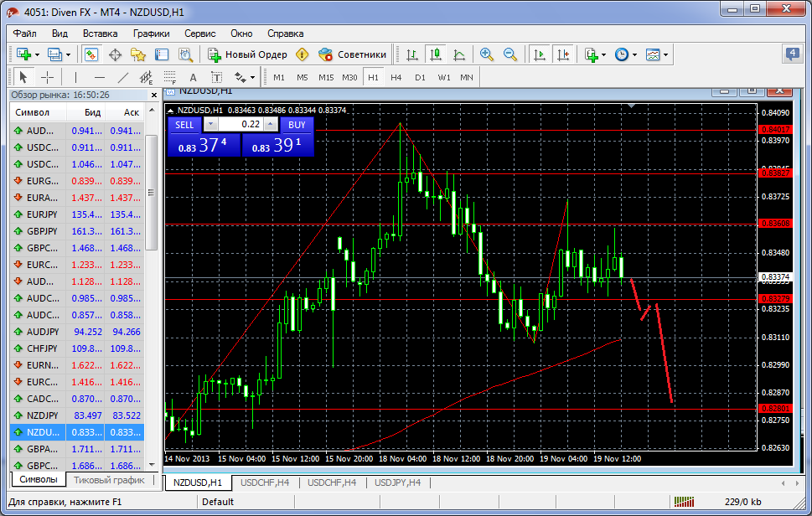Click the Zoom Out magnifier icon

point(509,54)
